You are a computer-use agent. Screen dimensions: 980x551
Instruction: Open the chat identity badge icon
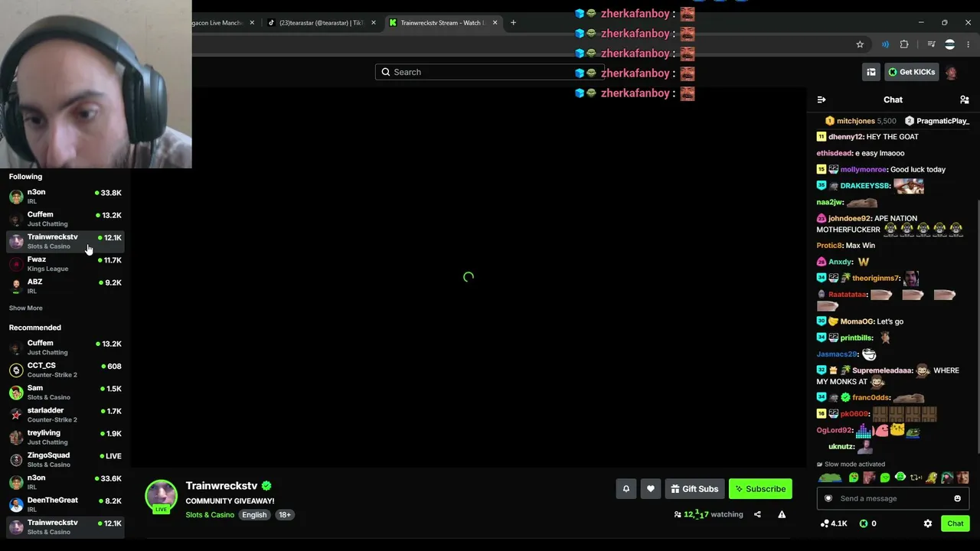coord(828,498)
